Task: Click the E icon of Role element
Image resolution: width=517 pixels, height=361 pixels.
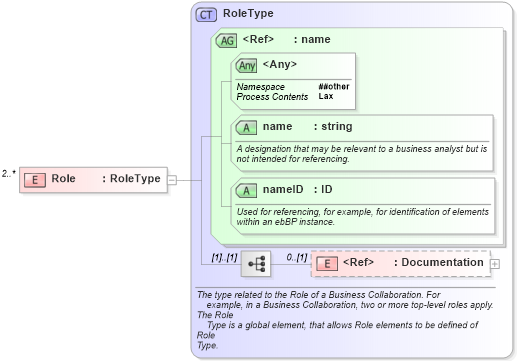Action: click(x=35, y=180)
